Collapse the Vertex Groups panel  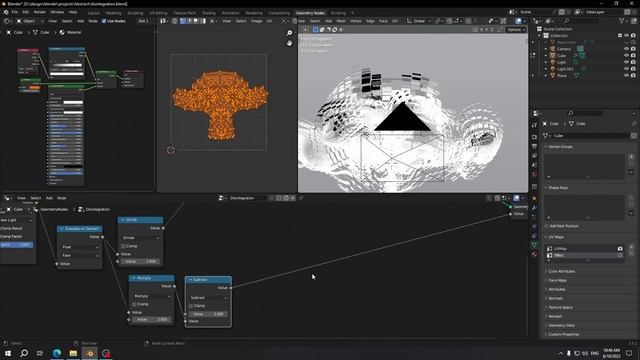point(560,147)
